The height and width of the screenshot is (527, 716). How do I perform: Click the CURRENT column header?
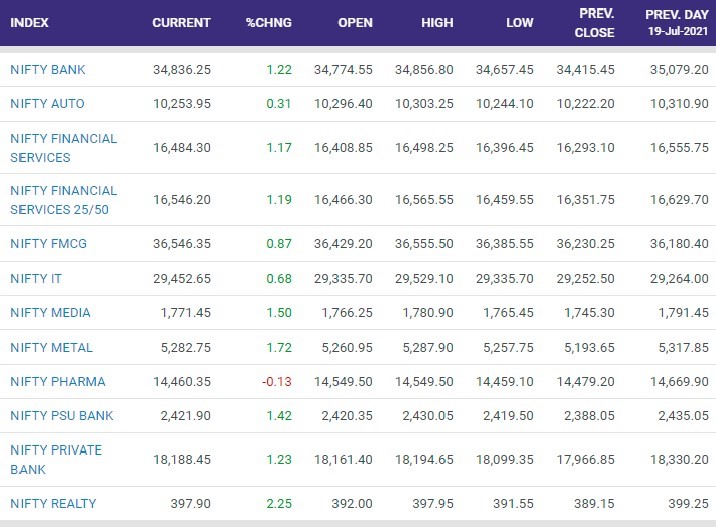point(181,23)
